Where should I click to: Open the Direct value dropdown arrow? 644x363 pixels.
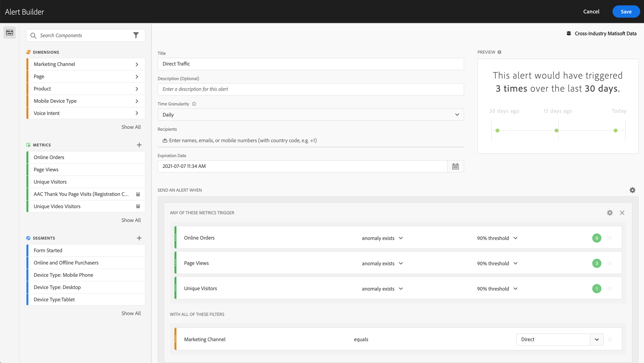(597, 339)
